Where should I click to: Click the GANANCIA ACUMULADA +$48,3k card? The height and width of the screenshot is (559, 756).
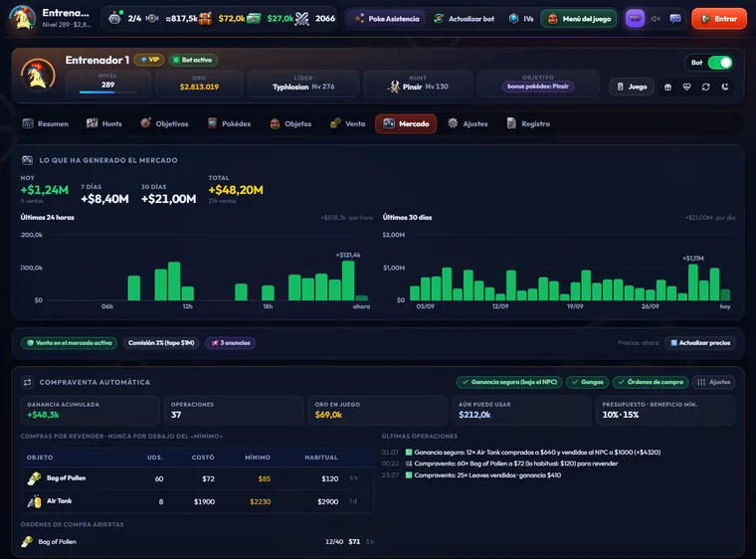[91, 411]
